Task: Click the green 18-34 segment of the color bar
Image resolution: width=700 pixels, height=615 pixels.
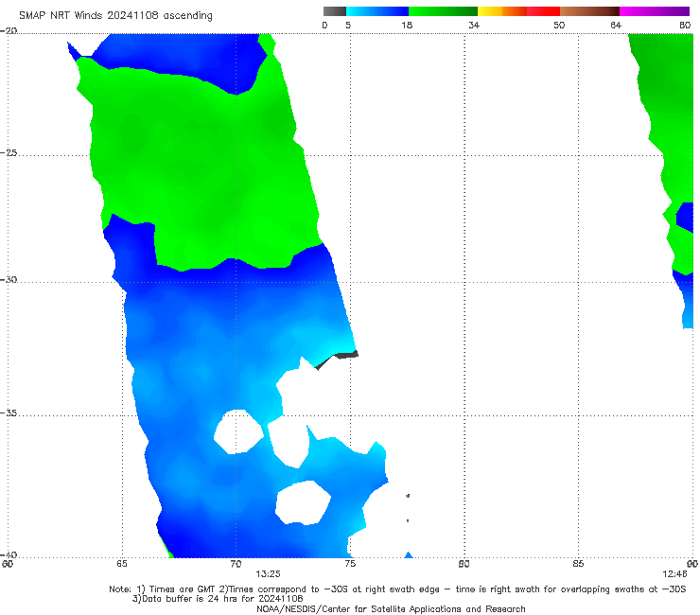Action: click(x=443, y=11)
